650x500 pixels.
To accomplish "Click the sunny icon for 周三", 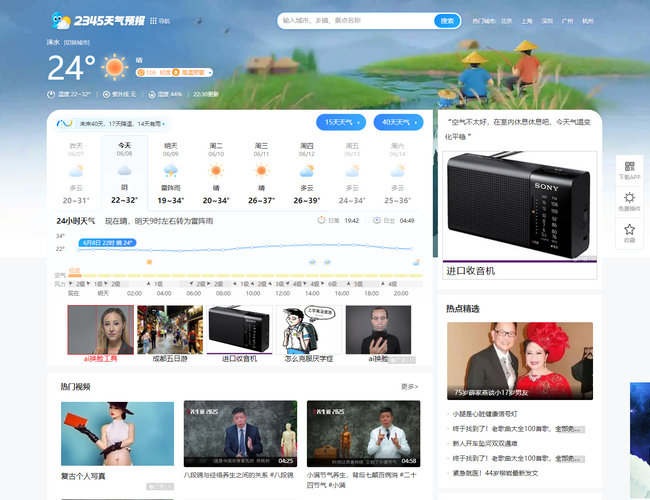I will [261, 171].
